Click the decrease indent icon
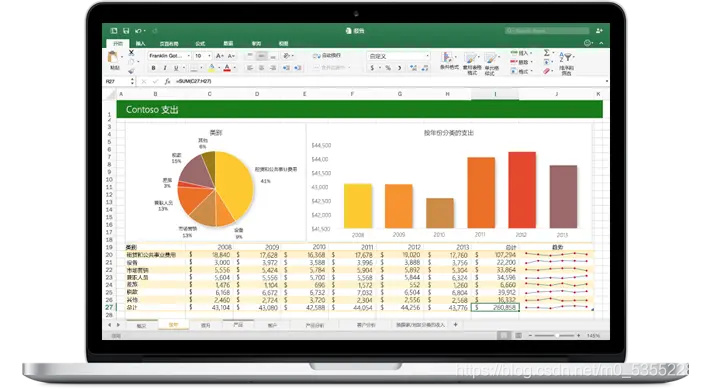This screenshot has height=389, width=713. [286, 68]
